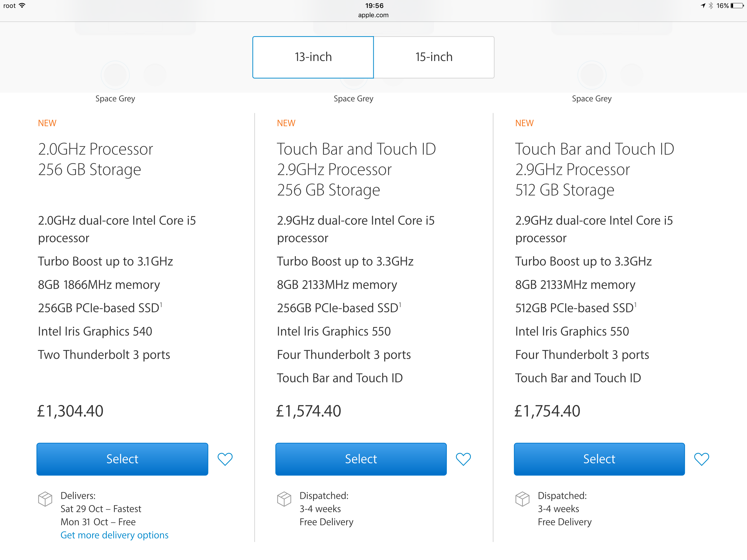The height and width of the screenshot is (560, 747).
Task: Click the delivery box icon next to Delivers
Action: point(45,499)
